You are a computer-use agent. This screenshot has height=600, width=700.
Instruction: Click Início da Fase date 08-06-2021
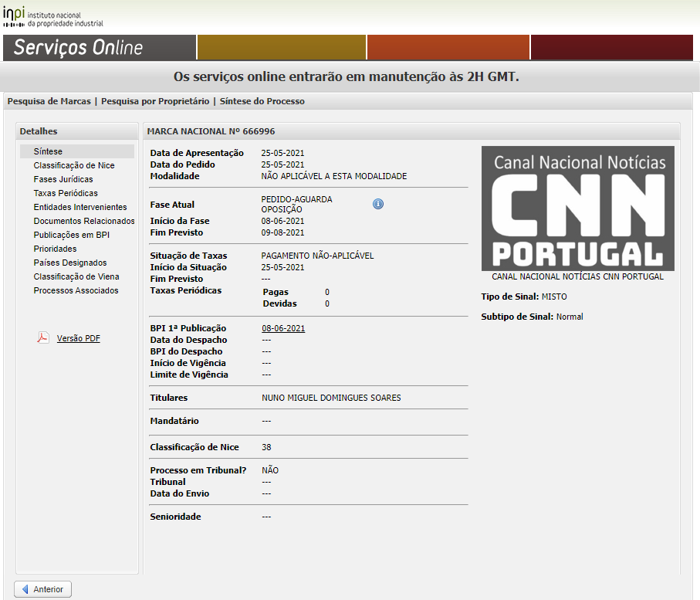coord(282,221)
